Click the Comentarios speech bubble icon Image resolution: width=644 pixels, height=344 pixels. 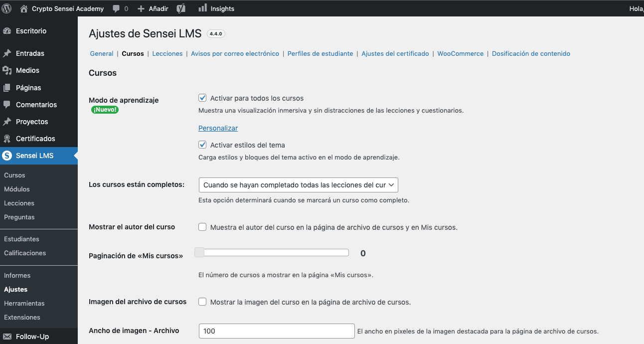[x=7, y=105]
